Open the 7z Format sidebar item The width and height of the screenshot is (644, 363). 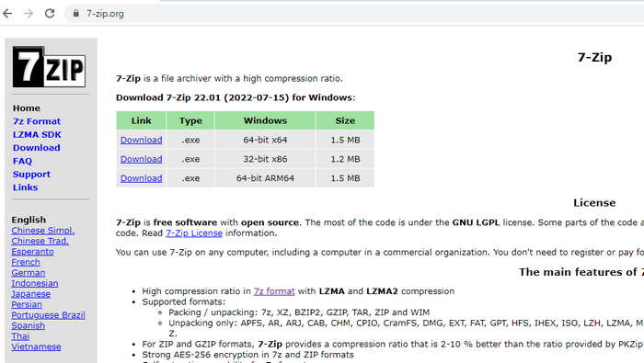click(37, 121)
